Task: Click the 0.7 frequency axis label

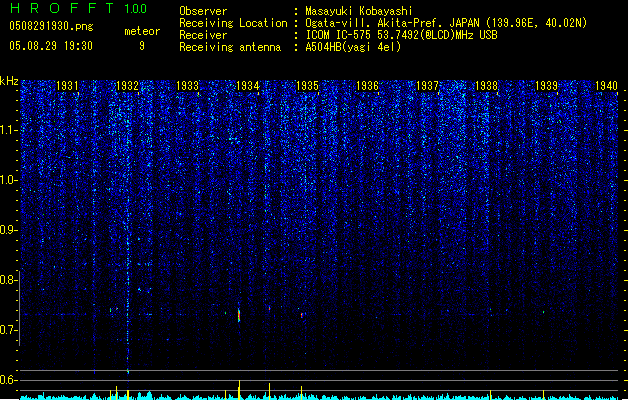Action: click(x=8, y=330)
